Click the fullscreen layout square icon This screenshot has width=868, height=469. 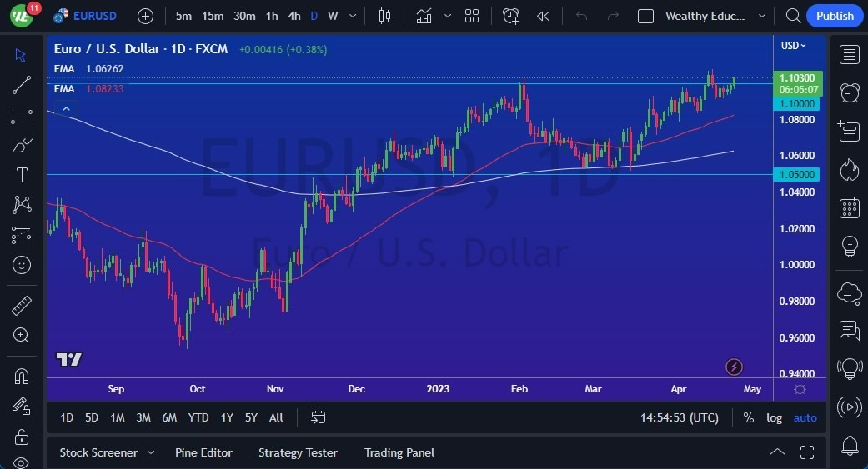pos(645,16)
